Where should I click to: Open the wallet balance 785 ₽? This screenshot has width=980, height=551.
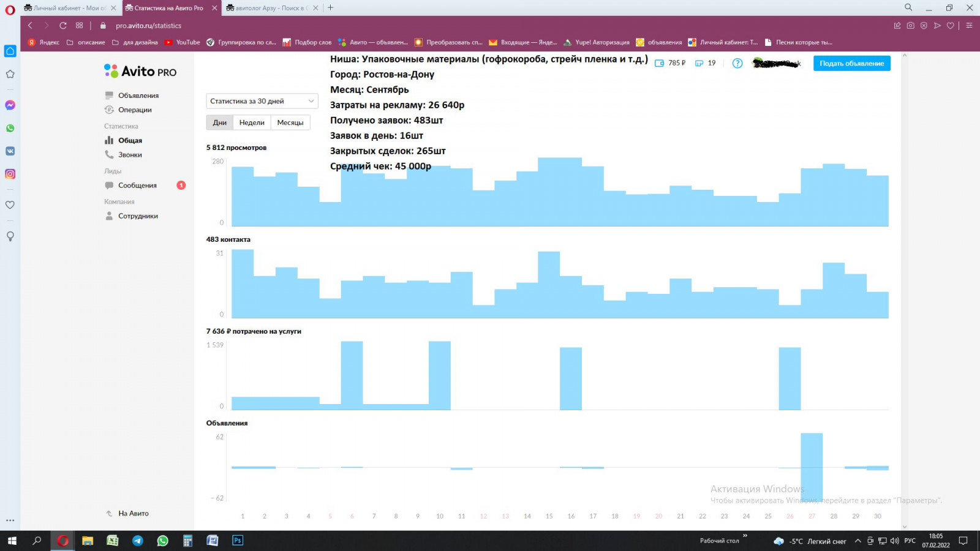[670, 63]
